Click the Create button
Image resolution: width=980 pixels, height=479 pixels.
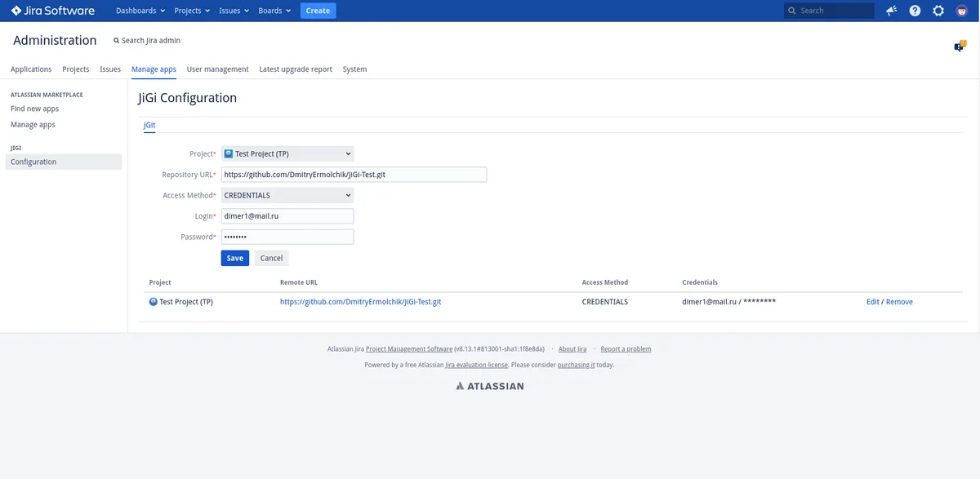pyautogui.click(x=318, y=11)
